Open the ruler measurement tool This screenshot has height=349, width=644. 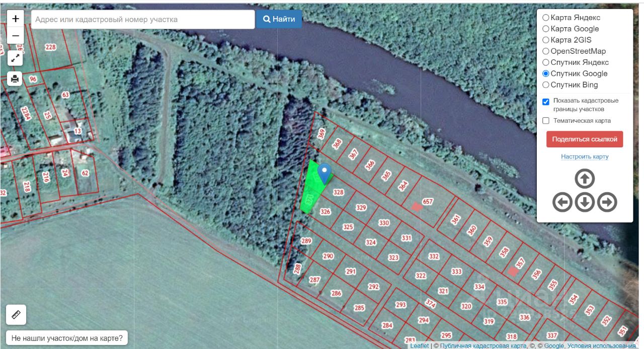coord(16,315)
